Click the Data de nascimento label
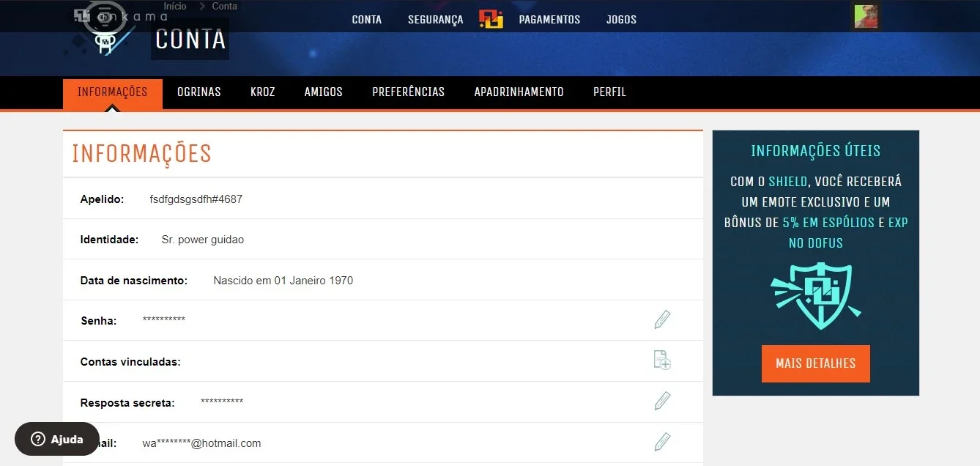The width and height of the screenshot is (980, 466). click(x=134, y=281)
